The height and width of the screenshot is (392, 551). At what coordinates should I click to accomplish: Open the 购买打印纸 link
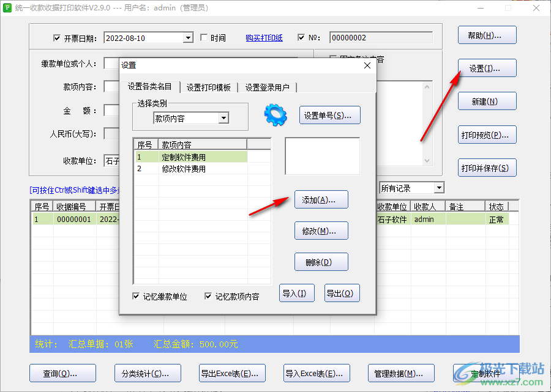click(264, 37)
